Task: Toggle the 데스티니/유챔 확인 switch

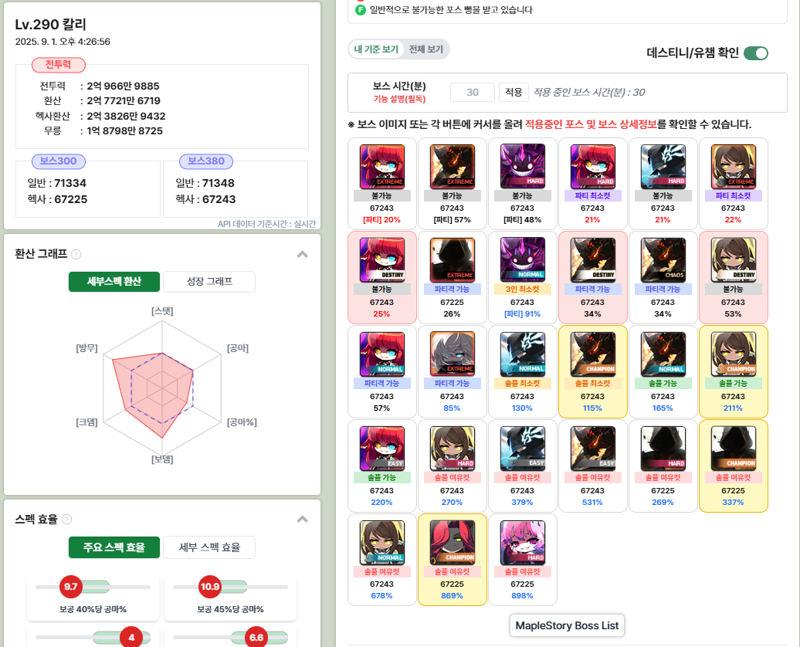Action: pos(756,53)
